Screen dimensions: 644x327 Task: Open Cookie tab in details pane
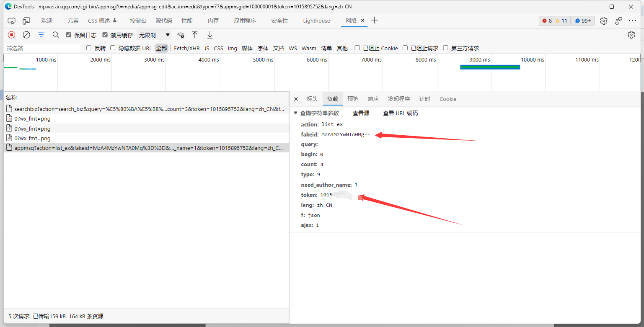coord(448,99)
